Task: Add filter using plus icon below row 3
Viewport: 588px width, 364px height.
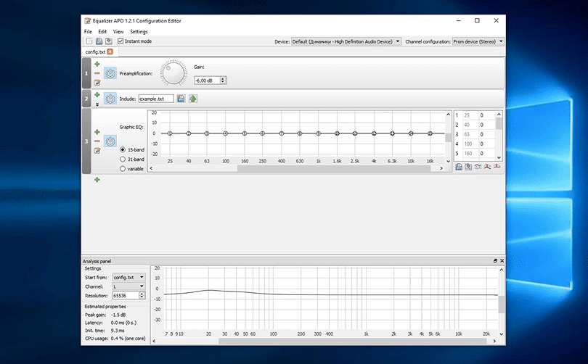Action: click(x=97, y=179)
